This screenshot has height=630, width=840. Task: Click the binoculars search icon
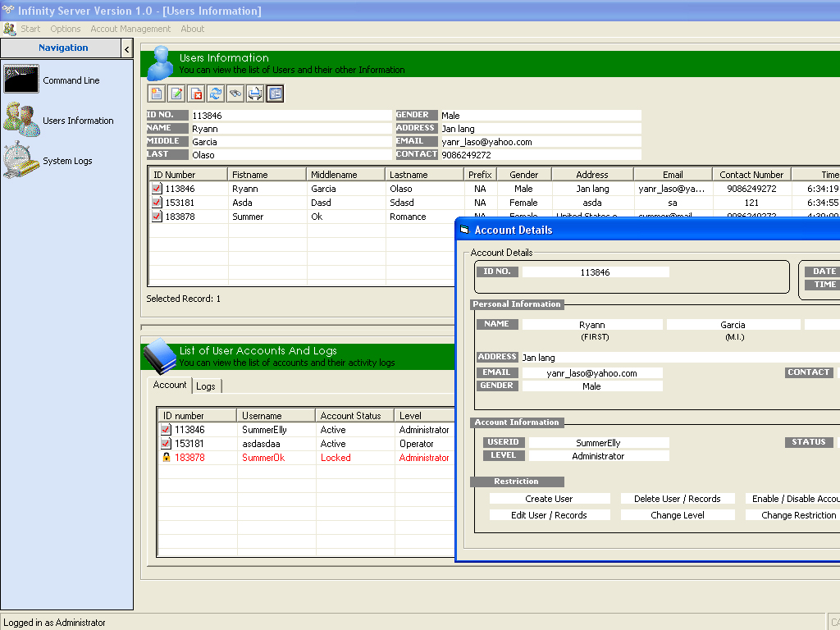(x=235, y=94)
